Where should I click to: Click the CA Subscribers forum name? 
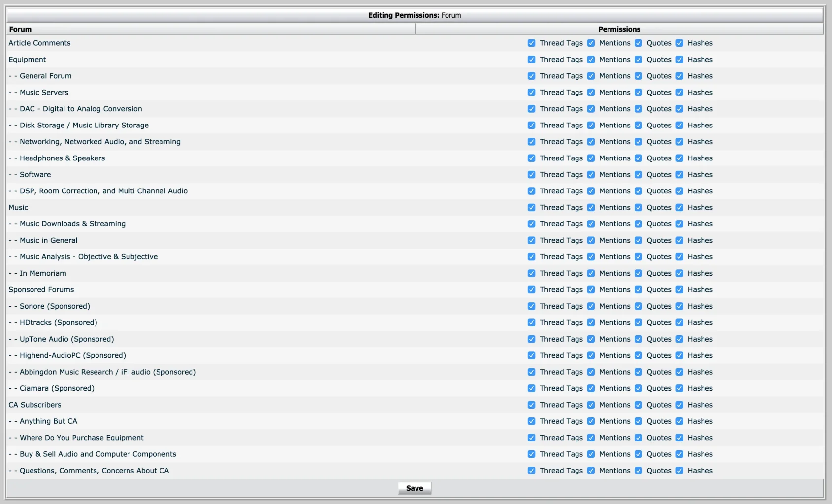[x=35, y=405]
